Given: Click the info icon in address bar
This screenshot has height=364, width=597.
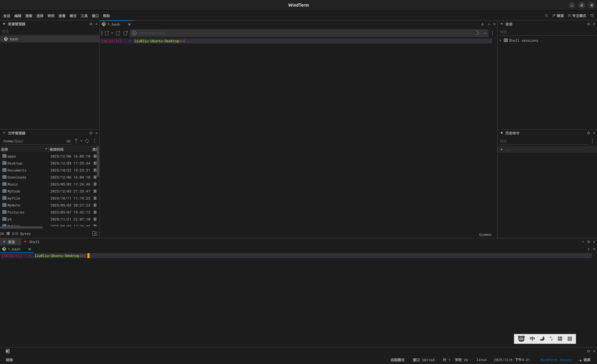Looking at the screenshot, I should coord(134,33).
